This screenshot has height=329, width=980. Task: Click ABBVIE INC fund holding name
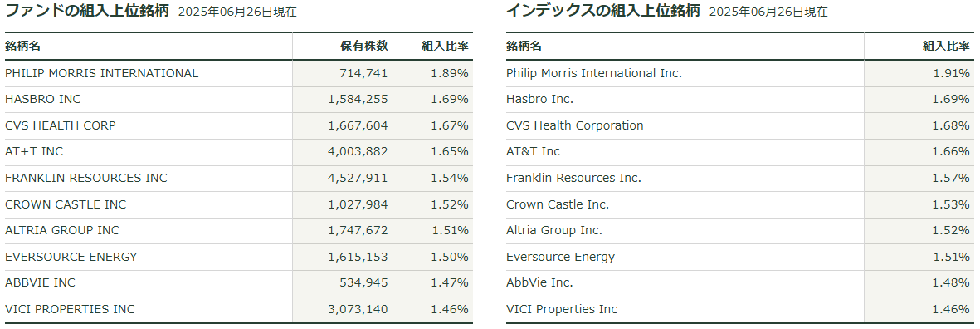[40, 283]
